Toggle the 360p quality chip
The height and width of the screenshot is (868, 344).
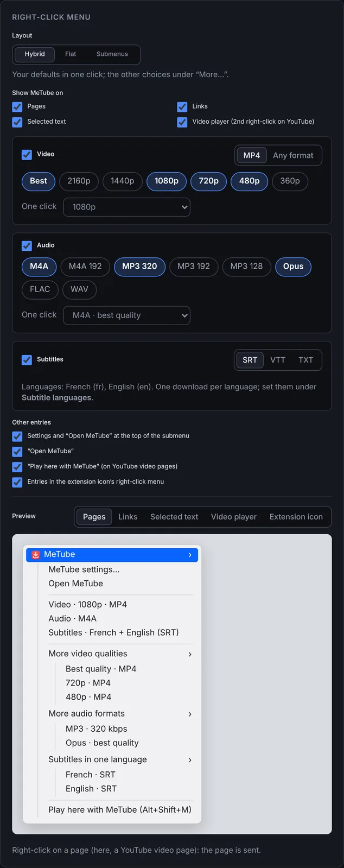[290, 181]
